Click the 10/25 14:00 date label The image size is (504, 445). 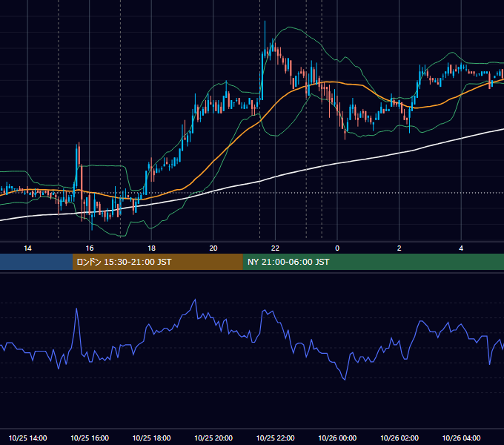click(27, 438)
